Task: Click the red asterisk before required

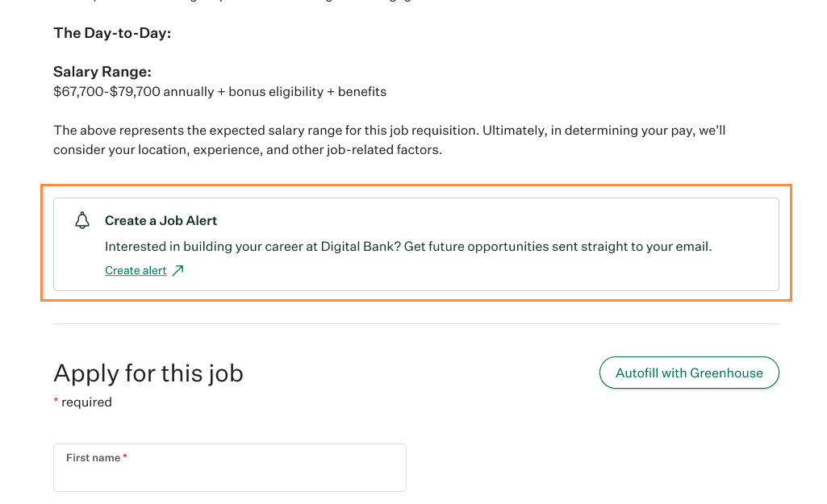Action: click(56, 402)
